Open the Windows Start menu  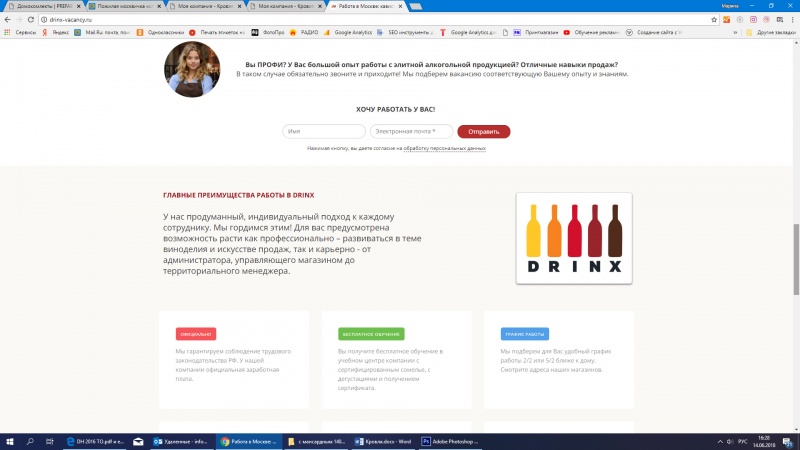click(x=10, y=441)
